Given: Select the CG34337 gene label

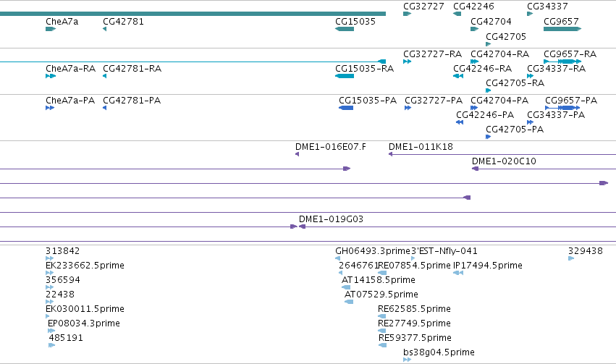Looking at the screenshot, I should (547, 7).
